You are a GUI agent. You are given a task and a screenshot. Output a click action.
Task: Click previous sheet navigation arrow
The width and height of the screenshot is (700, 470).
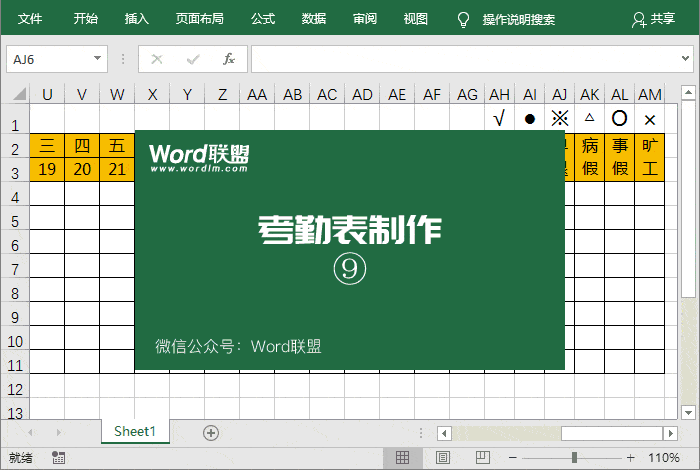[x=30, y=432]
